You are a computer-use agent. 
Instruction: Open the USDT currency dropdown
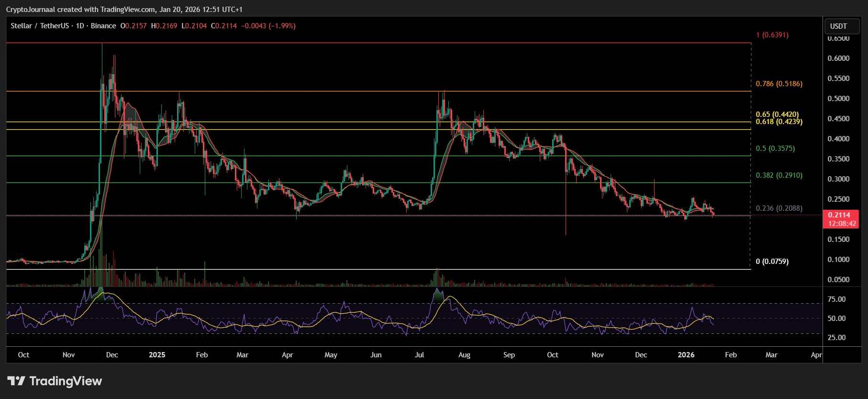[x=842, y=26]
